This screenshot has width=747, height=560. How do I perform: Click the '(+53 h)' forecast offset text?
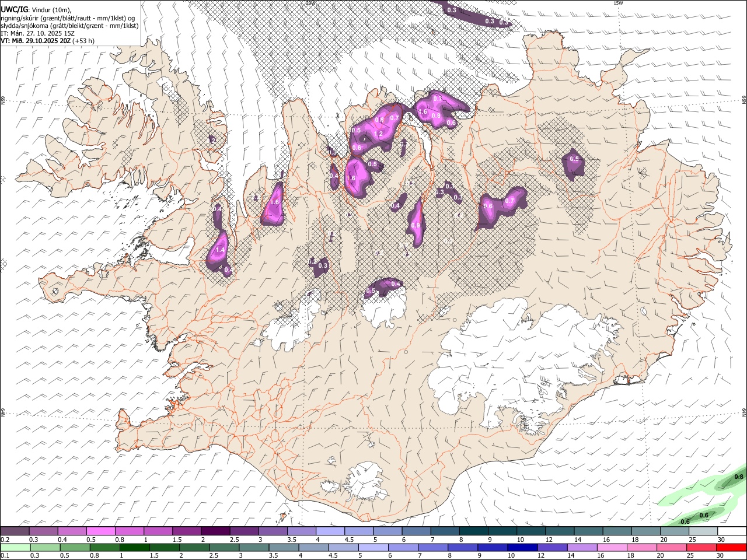(x=84, y=41)
